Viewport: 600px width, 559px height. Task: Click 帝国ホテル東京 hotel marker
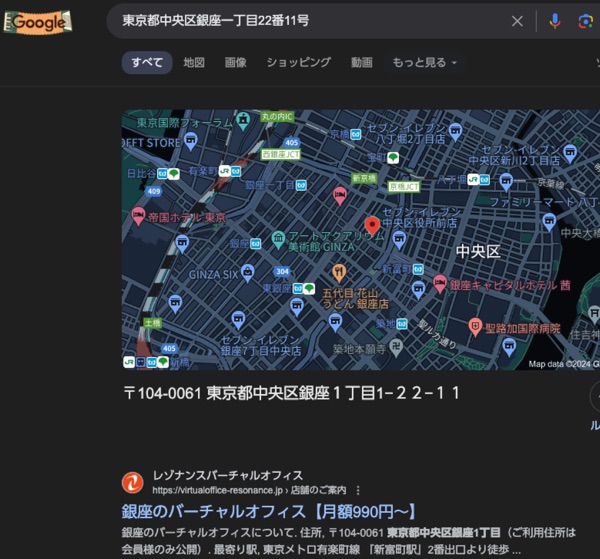pyautogui.click(x=138, y=216)
